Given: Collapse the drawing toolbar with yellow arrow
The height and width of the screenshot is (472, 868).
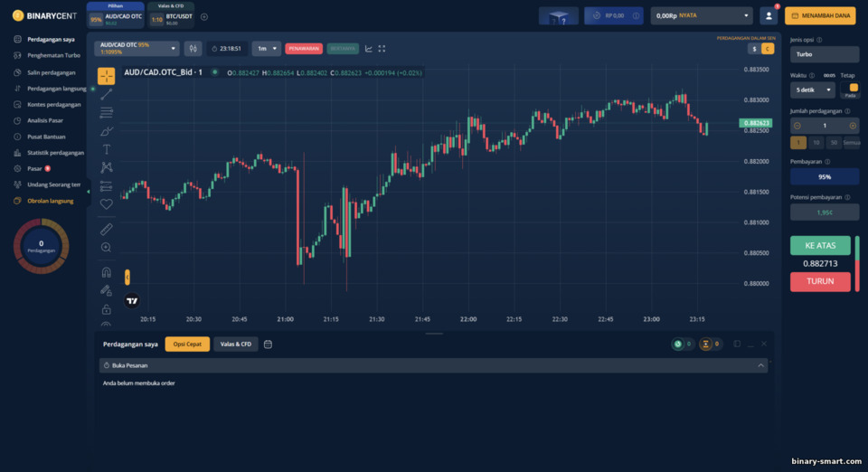Looking at the screenshot, I should click(x=127, y=277).
